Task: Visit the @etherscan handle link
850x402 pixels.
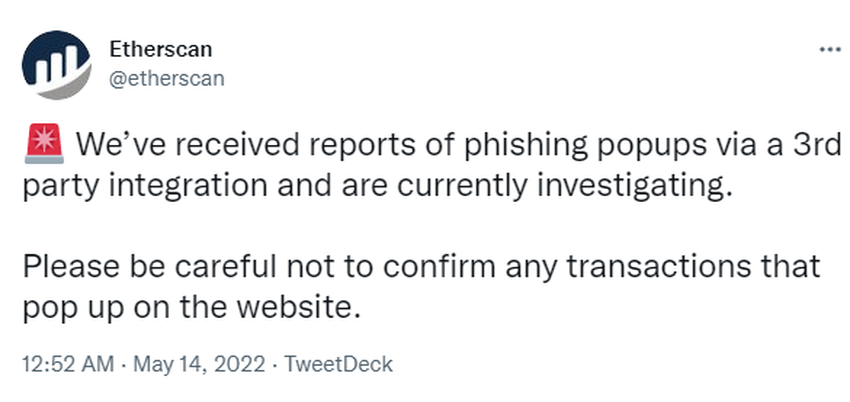Action: 167,79
